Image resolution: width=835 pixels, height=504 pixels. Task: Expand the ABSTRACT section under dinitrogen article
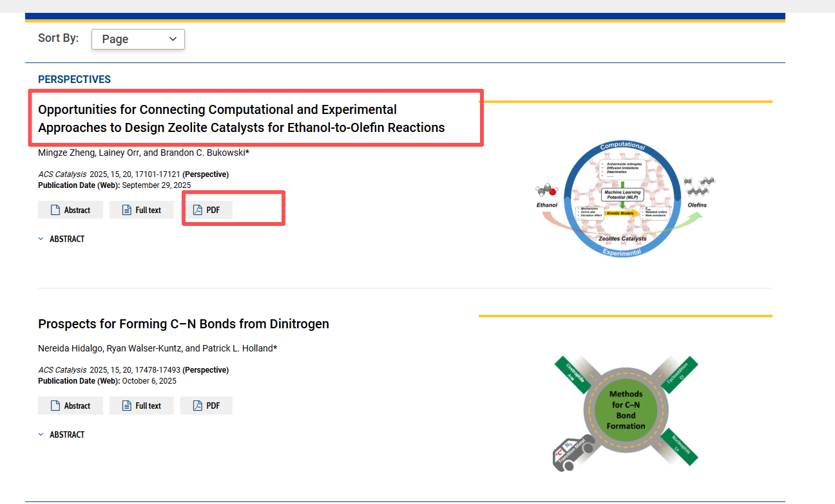(x=62, y=434)
